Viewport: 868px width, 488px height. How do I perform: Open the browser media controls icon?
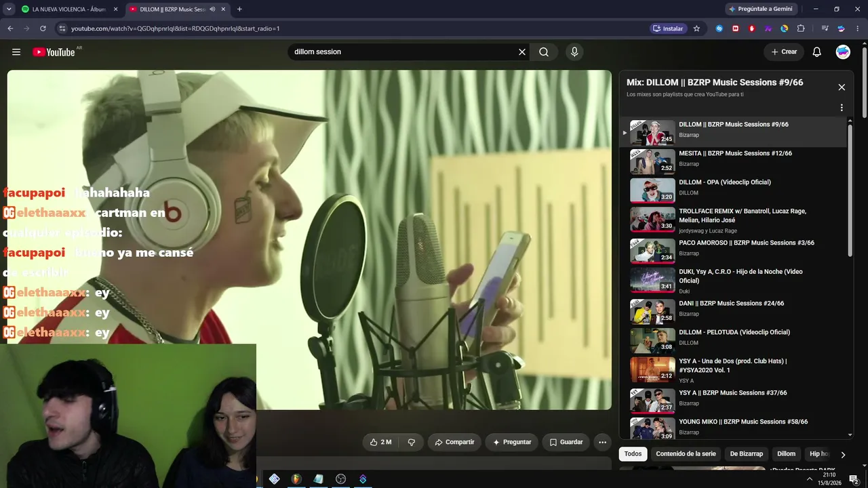point(825,28)
